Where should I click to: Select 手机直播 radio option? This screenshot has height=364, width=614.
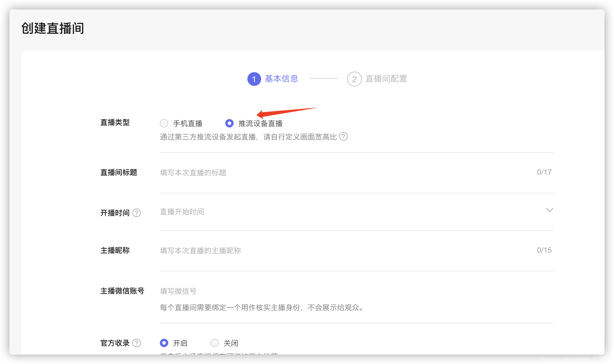(164, 123)
